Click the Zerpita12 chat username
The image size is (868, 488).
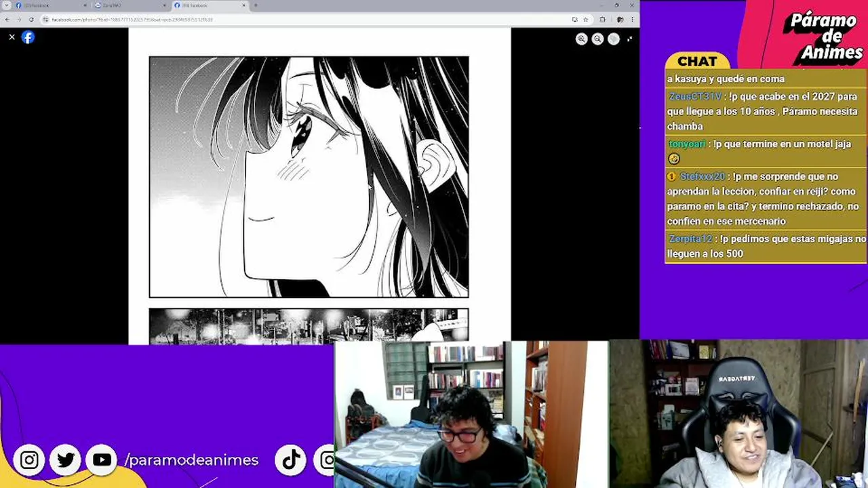[x=690, y=239]
